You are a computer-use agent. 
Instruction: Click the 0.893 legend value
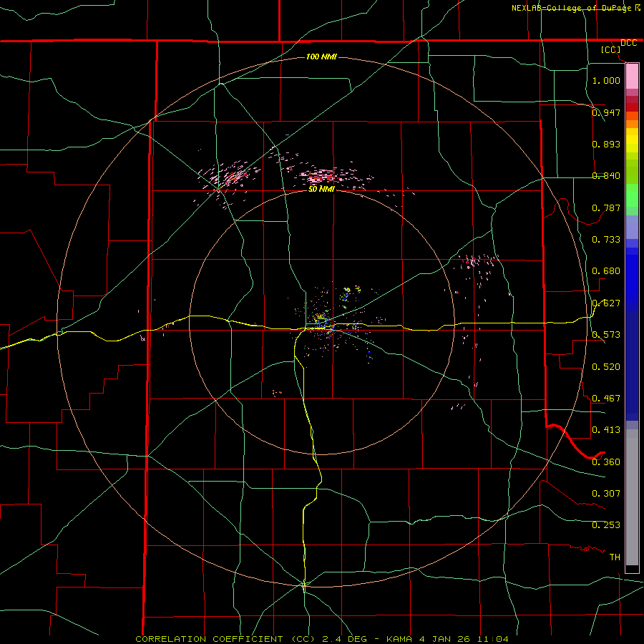(606, 144)
